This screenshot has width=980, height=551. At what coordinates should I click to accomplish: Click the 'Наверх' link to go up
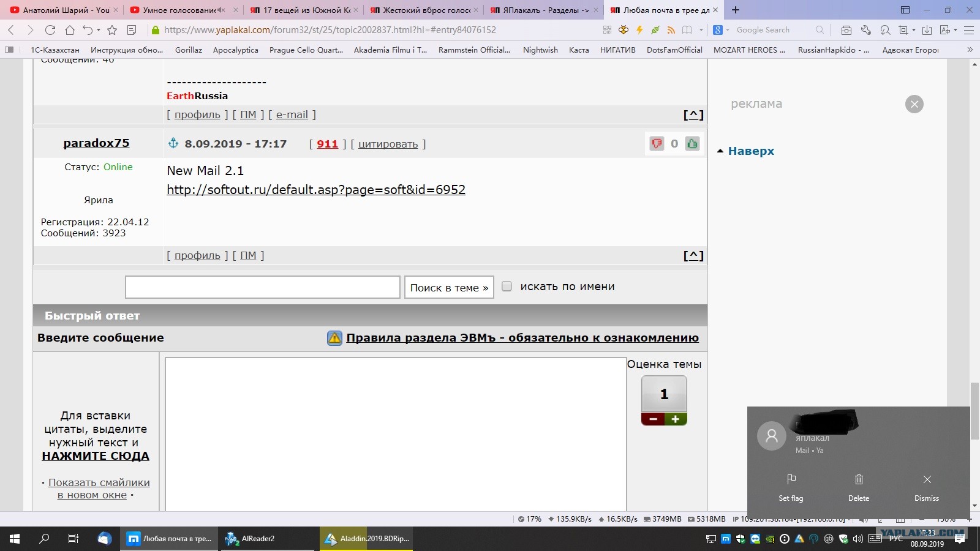pyautogui.click(x=751, y=151)
